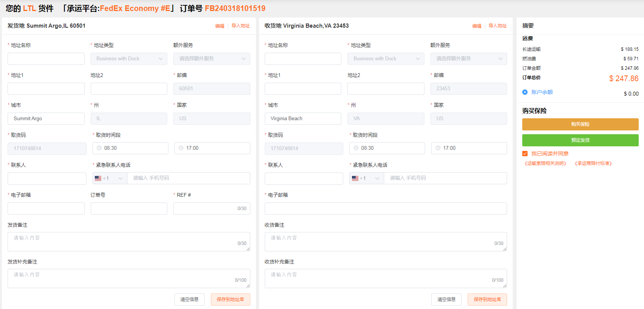This screenshot has height=309, width=644.
Task: Click clock icon in destination 17:00 time field
Action: click(438, 148)
